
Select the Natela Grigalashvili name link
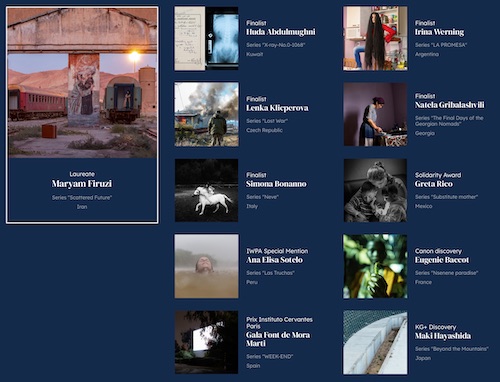[x=450, y=105]
